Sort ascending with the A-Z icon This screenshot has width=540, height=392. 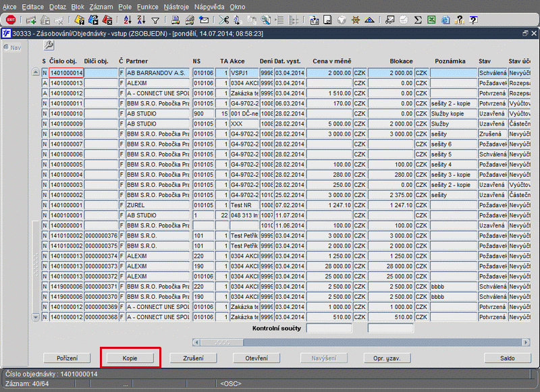tap(128, 20)
